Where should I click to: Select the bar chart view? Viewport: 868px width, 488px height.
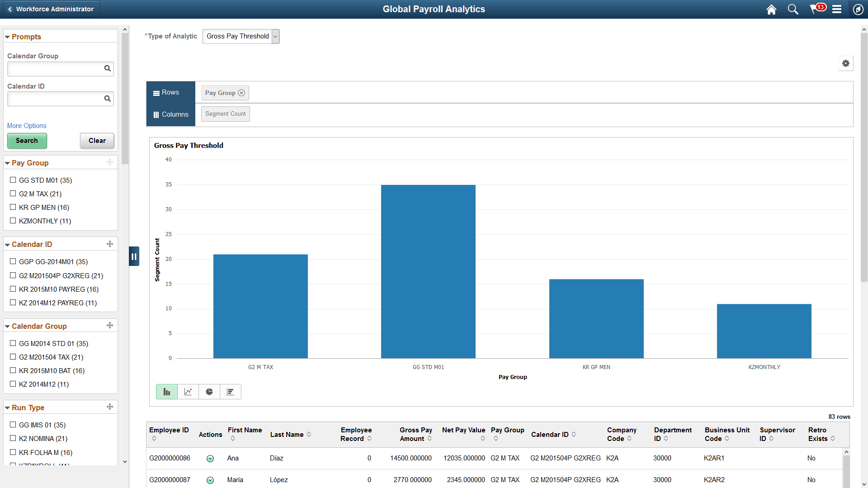click(166, 391)
